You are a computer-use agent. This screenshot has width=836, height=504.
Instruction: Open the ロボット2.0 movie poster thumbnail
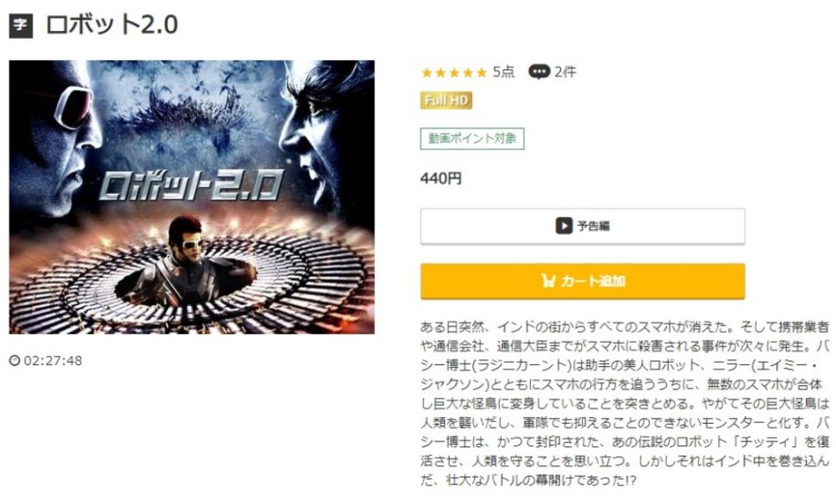tap(192, 197)
